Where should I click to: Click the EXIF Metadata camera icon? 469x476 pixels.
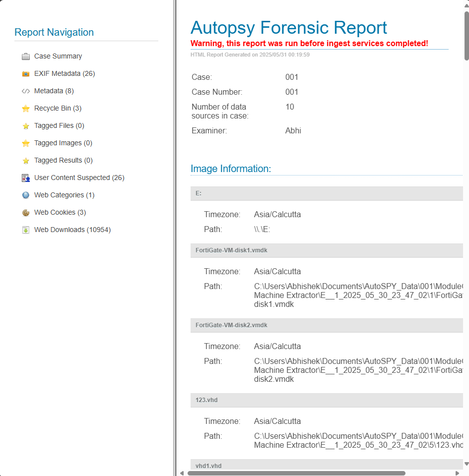(26, 74)
